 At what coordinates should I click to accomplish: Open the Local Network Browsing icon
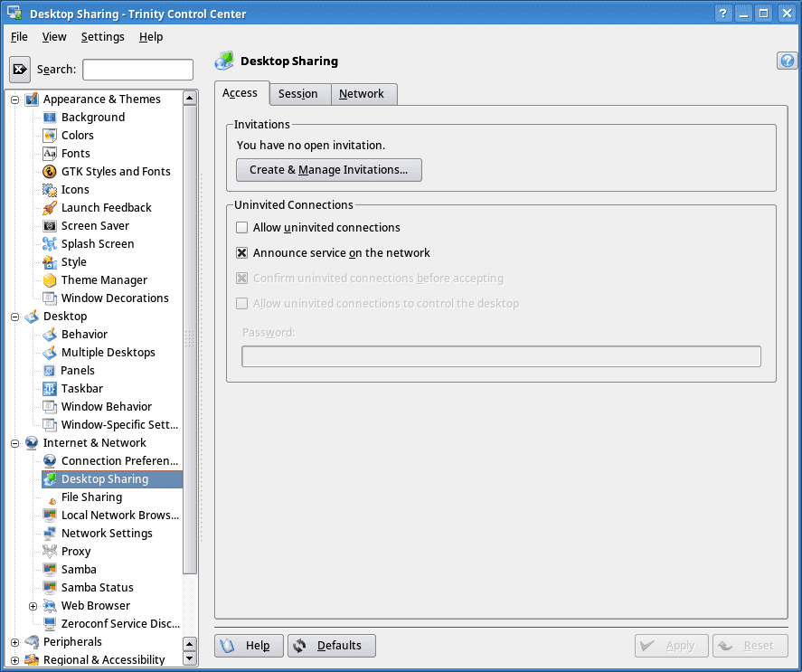point(50,515)
